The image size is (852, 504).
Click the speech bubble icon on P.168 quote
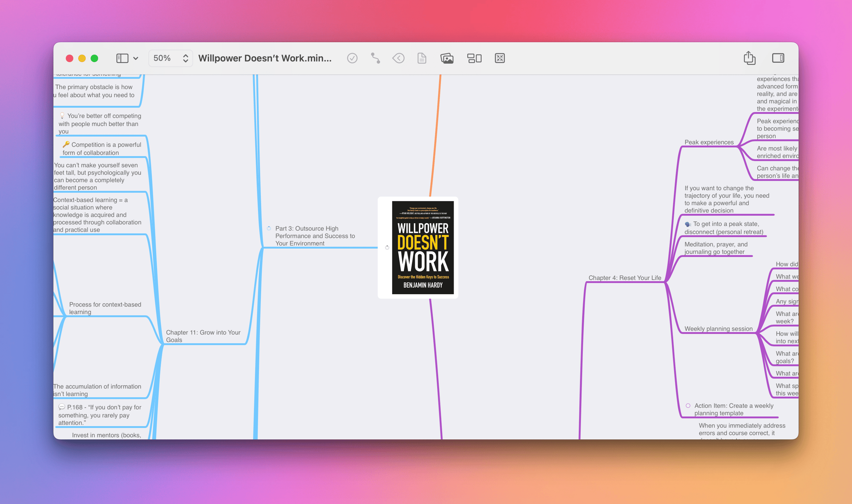pyautogui.click(x=62, y=407)
